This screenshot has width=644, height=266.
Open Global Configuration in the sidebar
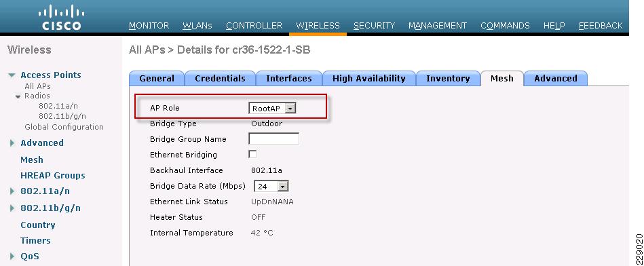point(64,127)
